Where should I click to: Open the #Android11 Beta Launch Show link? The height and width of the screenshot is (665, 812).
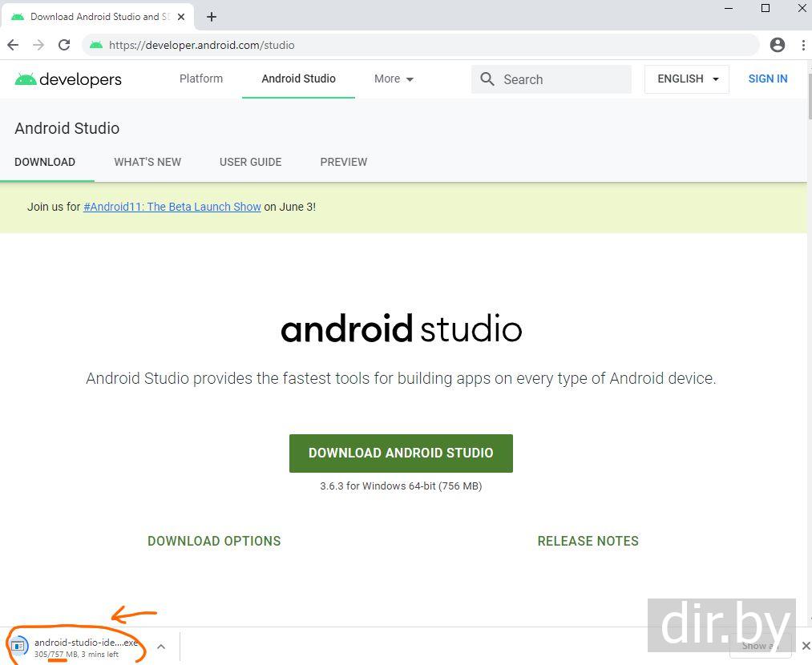coord(172,207)
